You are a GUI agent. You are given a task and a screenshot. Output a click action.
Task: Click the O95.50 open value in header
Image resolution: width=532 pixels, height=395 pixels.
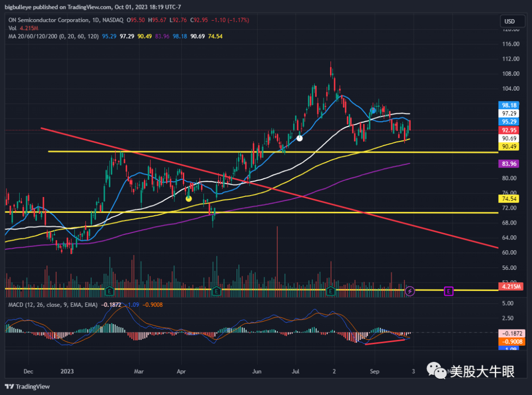136,20
